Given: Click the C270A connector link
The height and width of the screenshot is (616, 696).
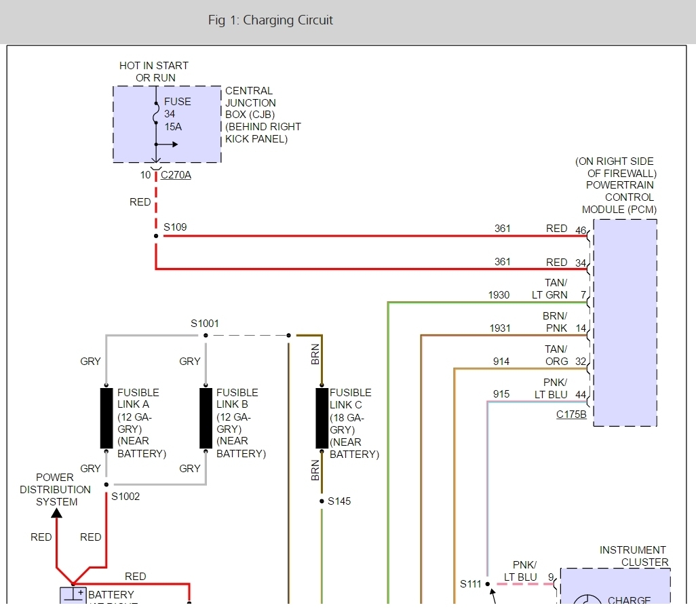Looking at the screenshot, I should click(x=176, y=175).
